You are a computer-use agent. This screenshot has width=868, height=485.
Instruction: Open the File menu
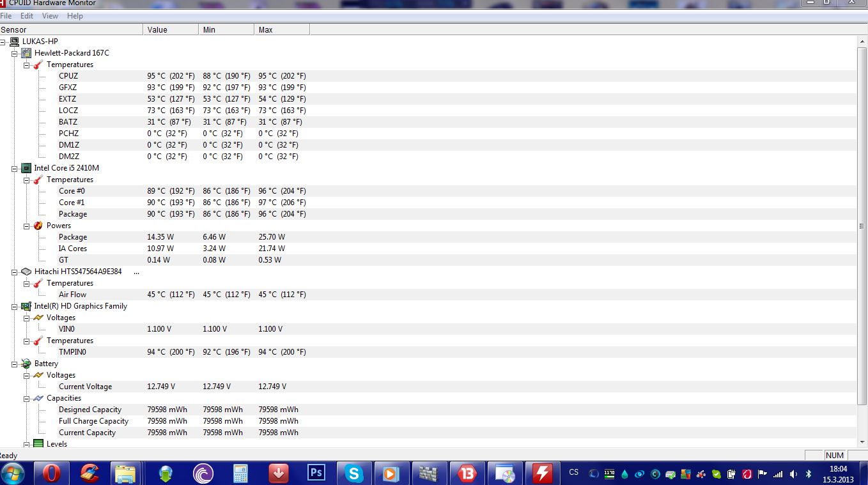6,16
